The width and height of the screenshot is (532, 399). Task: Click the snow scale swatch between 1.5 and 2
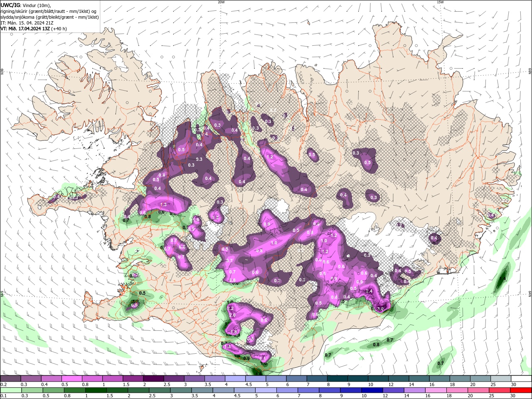coord(133,379)
